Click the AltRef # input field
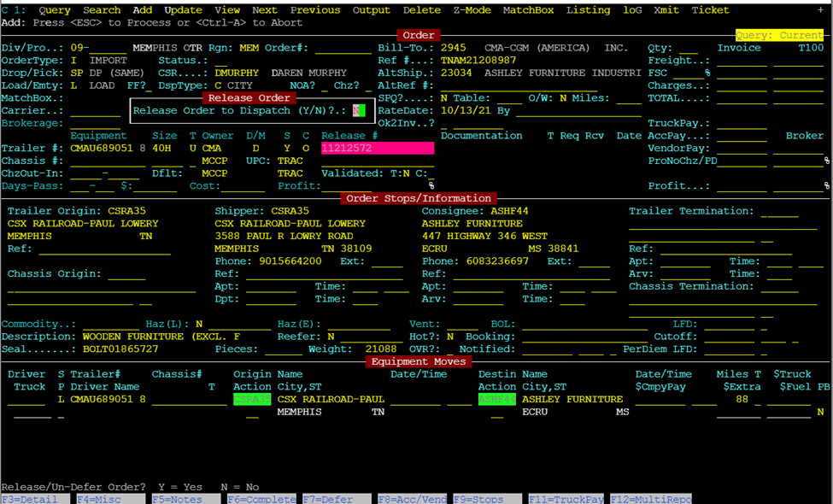833x504 pixels. [519, 86]
